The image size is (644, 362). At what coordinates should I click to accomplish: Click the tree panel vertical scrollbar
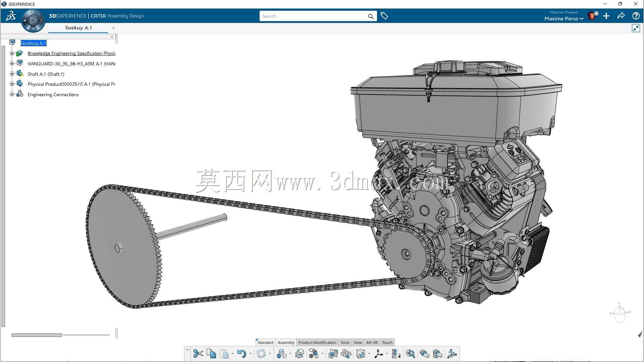point(3,186)
